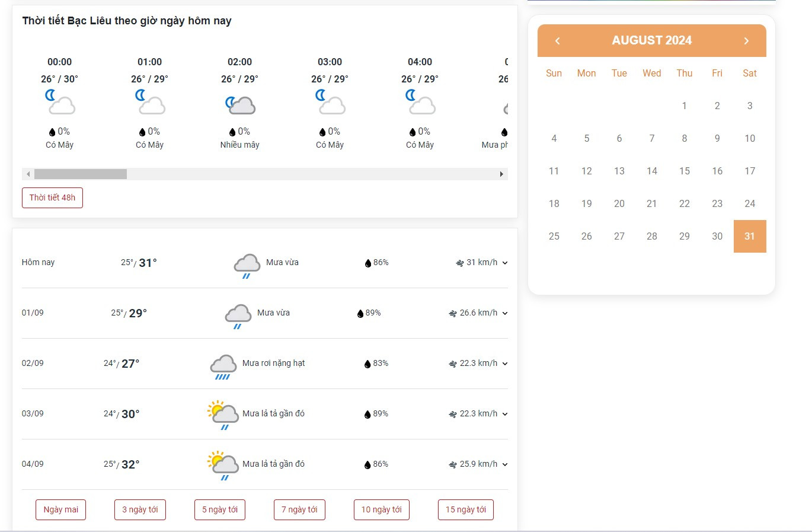Click the raindrop icon beside 89% on 01/09
Viewport: 812px width, 532px height.
pyautogui.click(x=360, y=313)
